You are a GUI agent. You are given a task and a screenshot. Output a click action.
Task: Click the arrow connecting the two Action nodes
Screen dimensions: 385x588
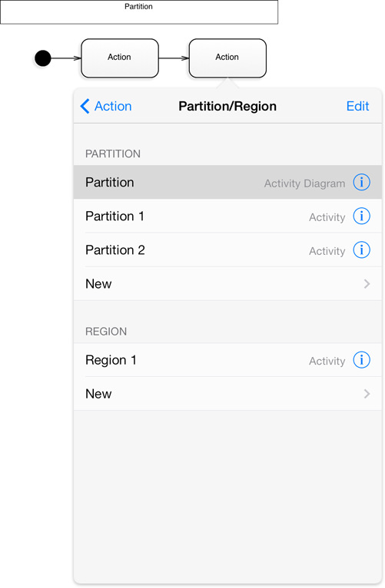point(174,58)
